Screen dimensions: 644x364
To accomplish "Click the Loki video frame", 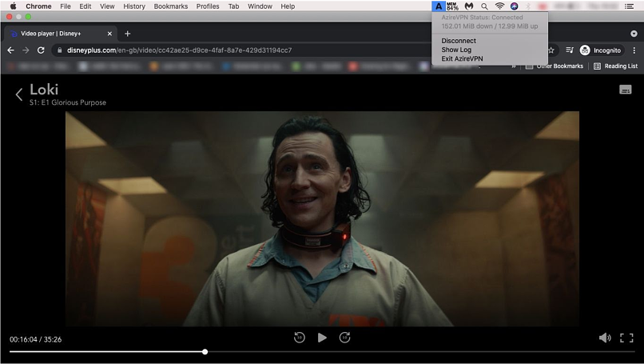I will (x=323, y=218).
